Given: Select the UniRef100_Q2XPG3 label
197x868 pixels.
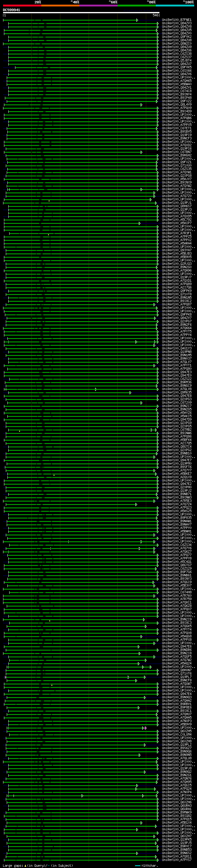Looking at the screenshot, I should click(177, 399).
